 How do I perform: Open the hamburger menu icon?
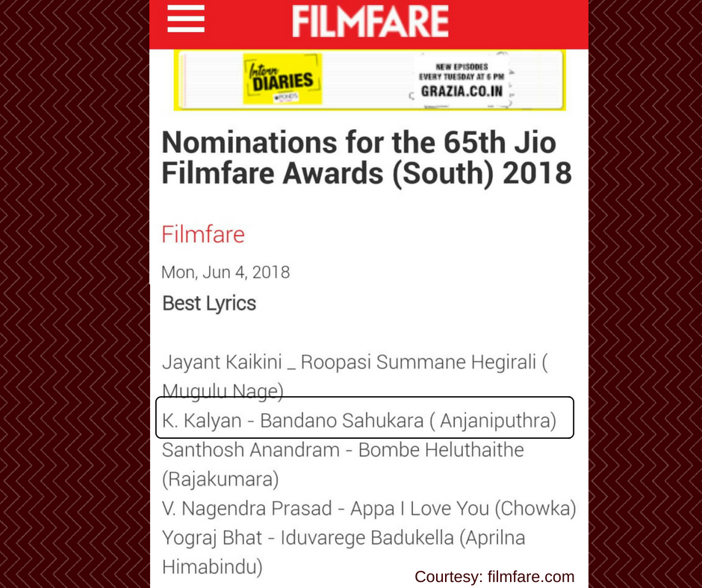[x=186, y=19]
